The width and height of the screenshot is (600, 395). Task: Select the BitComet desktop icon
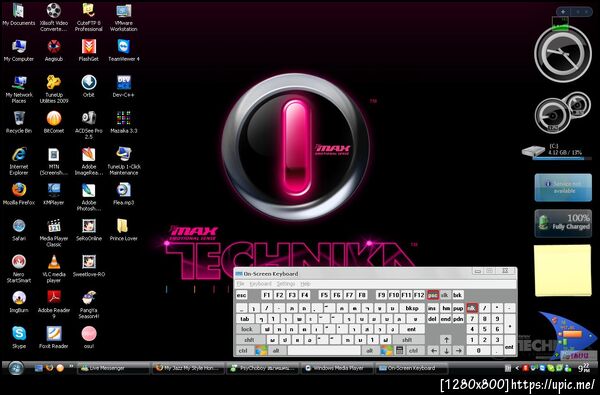[x=54, y=122]
